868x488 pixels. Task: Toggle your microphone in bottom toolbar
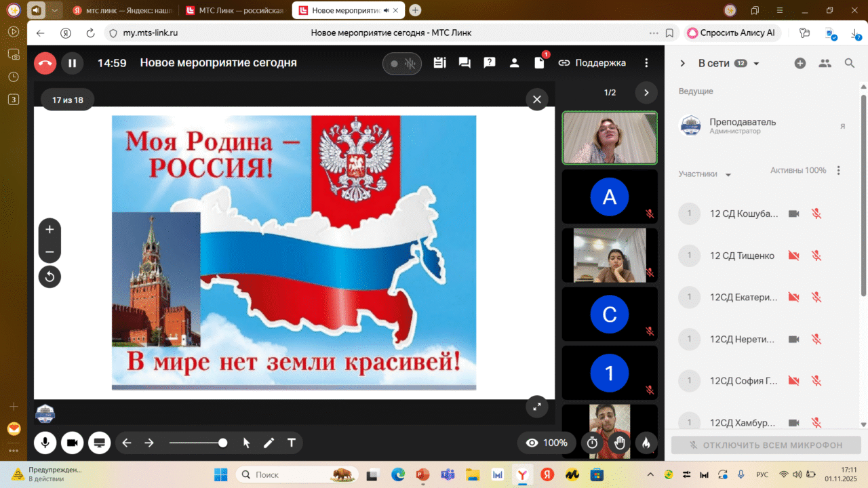[45, 443]
